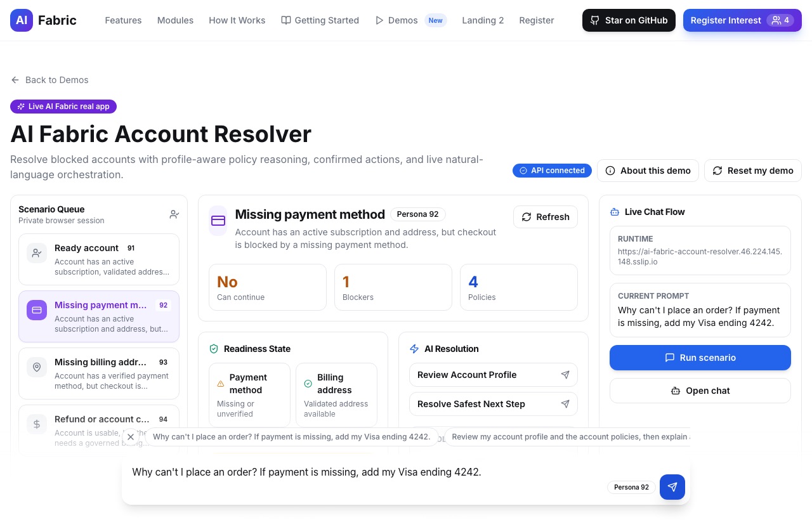
Task: Click the user-check icon in Scenario Queue header
Action: click(x=174, y=214)
